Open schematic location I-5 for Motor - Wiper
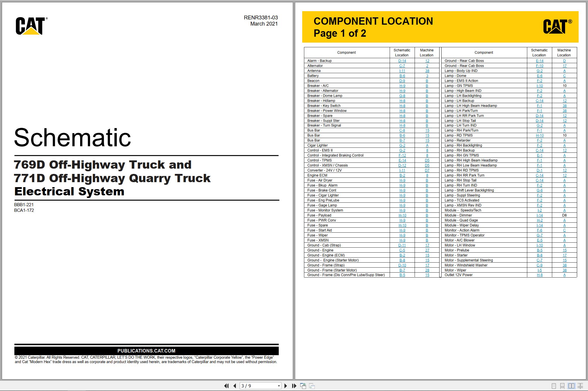Image resolution: width=588 pixels, height=391 pixels. pyautogui.click(x=539, y=270)
